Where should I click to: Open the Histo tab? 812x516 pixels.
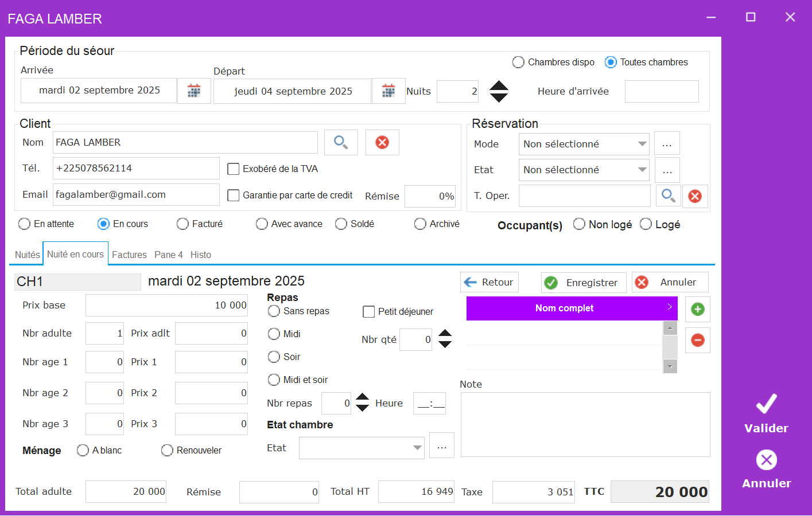tap(201, 255)
